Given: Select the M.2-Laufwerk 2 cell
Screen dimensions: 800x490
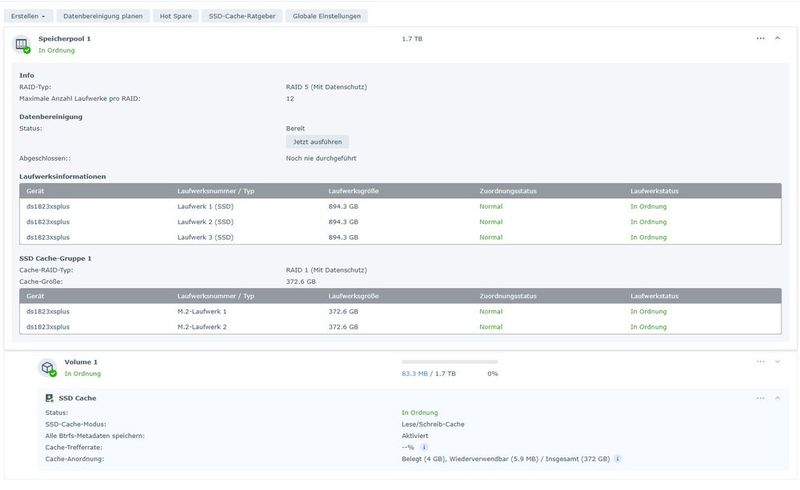Looking at the screenshot, I should [x=202, y=327].
